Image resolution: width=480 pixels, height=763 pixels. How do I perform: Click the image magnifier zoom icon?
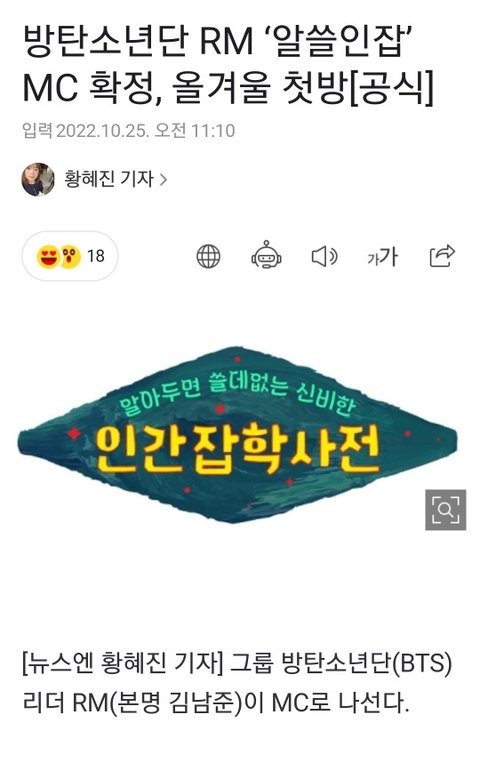coord(445,509)
